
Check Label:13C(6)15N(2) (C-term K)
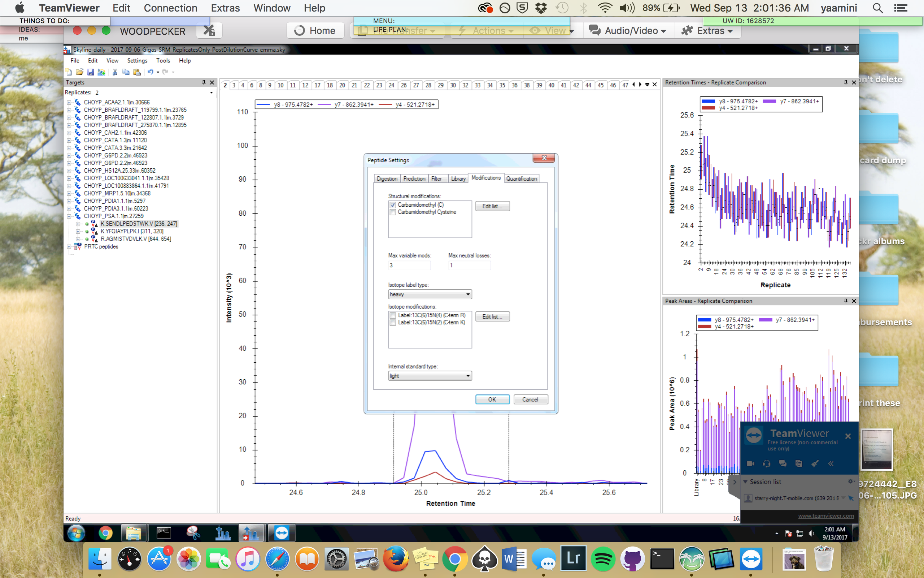pos(392,323)
